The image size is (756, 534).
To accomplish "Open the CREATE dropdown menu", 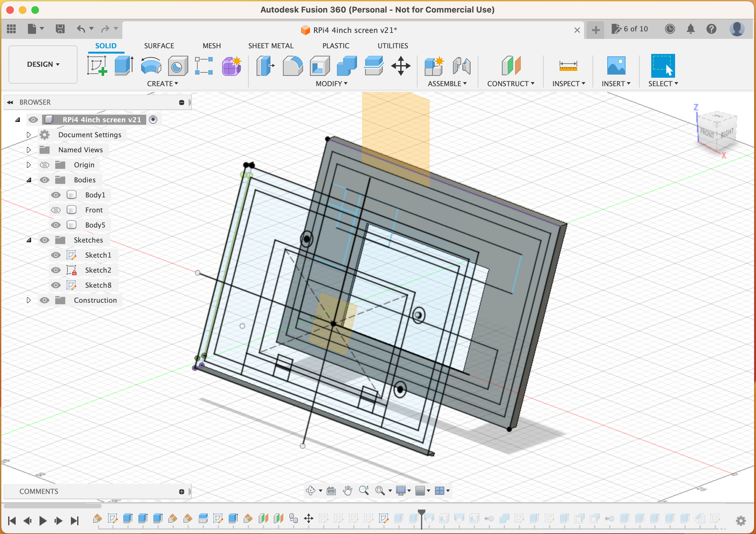I will pos(162,83).
